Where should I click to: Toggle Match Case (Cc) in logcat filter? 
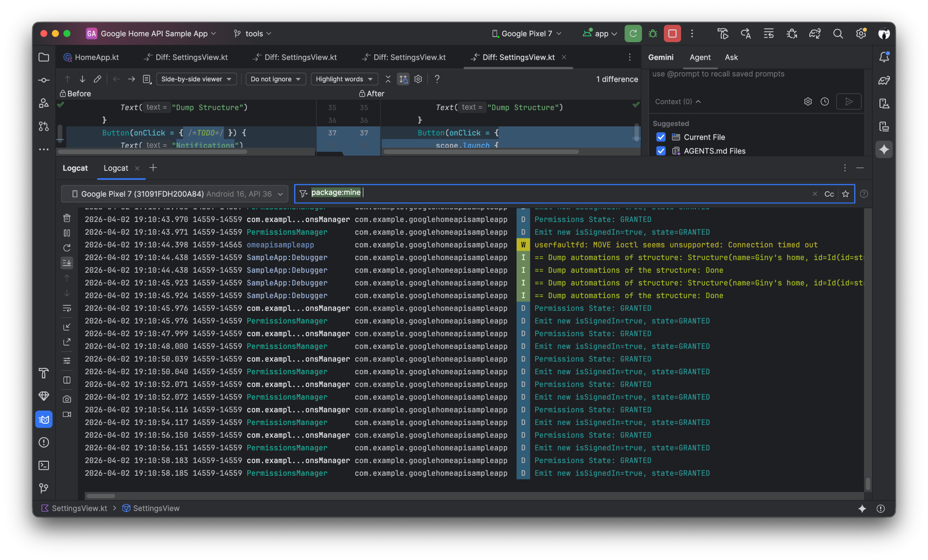click(x=829, y=194)
